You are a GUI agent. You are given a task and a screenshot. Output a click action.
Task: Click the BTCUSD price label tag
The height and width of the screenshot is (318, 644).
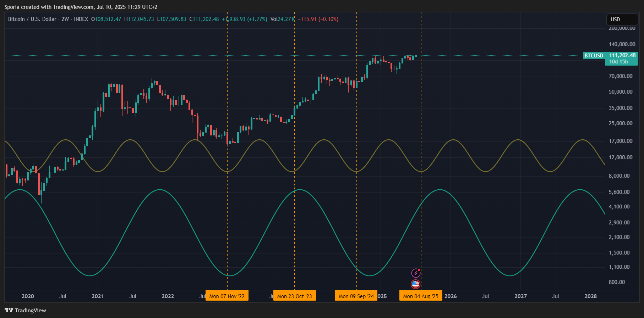[x=594, y=55]
